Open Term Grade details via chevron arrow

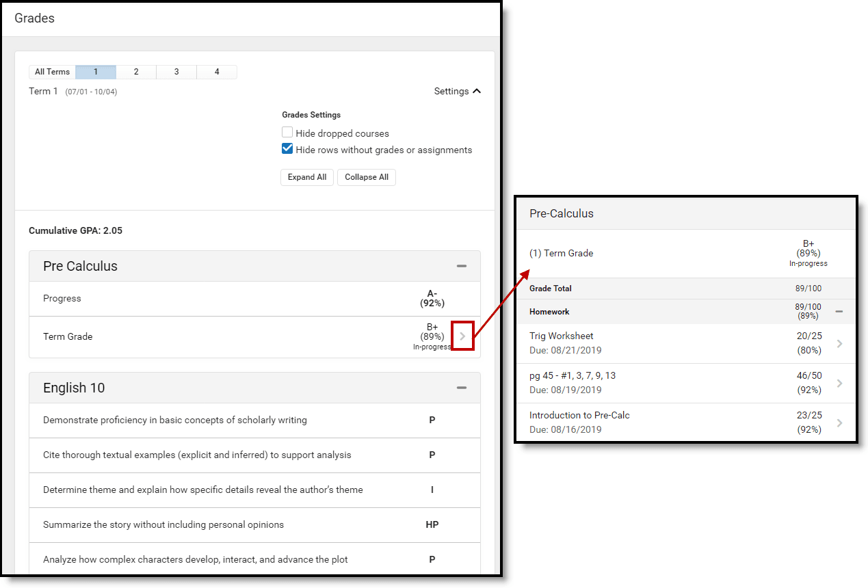click(462, 336)
